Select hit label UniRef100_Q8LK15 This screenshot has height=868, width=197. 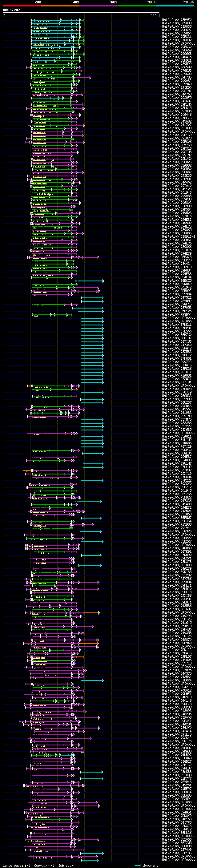177,108
